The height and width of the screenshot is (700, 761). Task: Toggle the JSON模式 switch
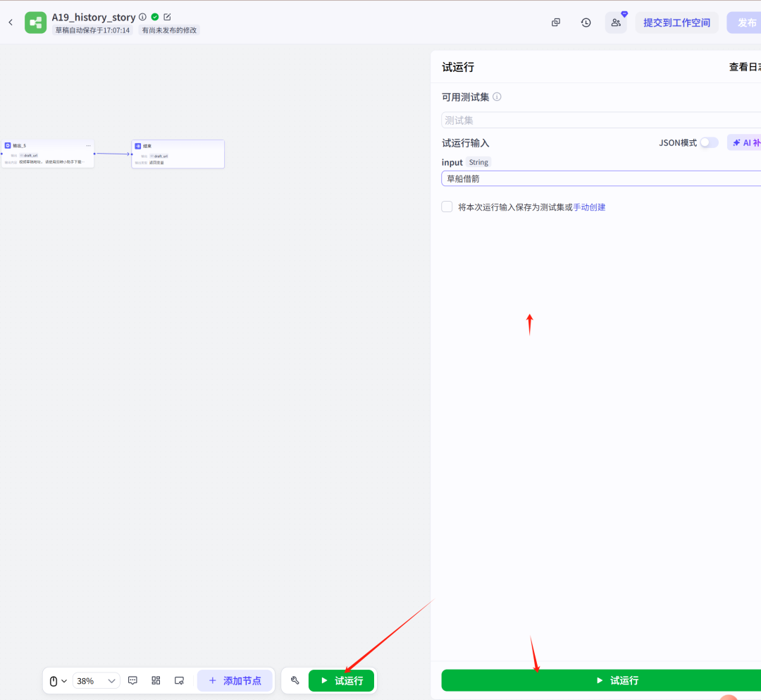(x=709, y=142)
